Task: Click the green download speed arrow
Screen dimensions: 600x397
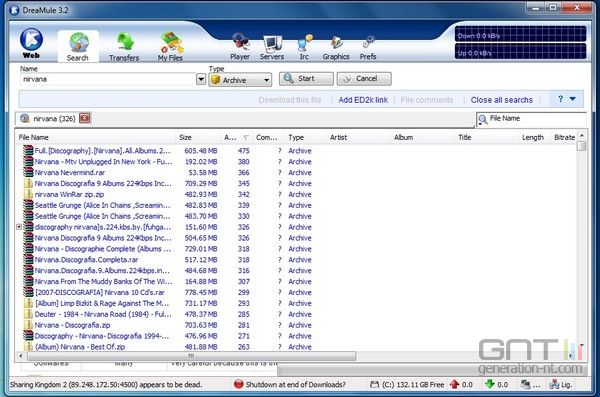Action: coord(489,384)
